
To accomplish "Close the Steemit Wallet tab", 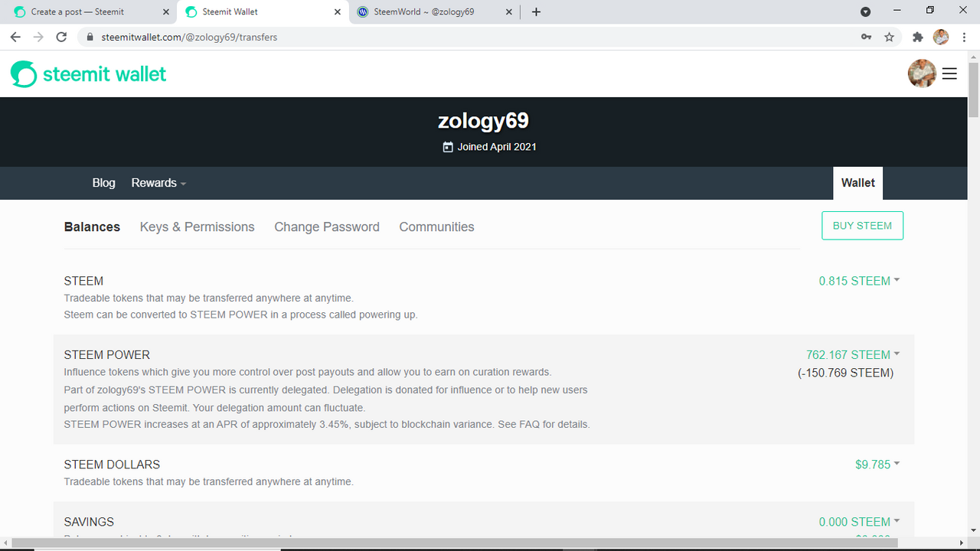I will click(x=338, y=12).
